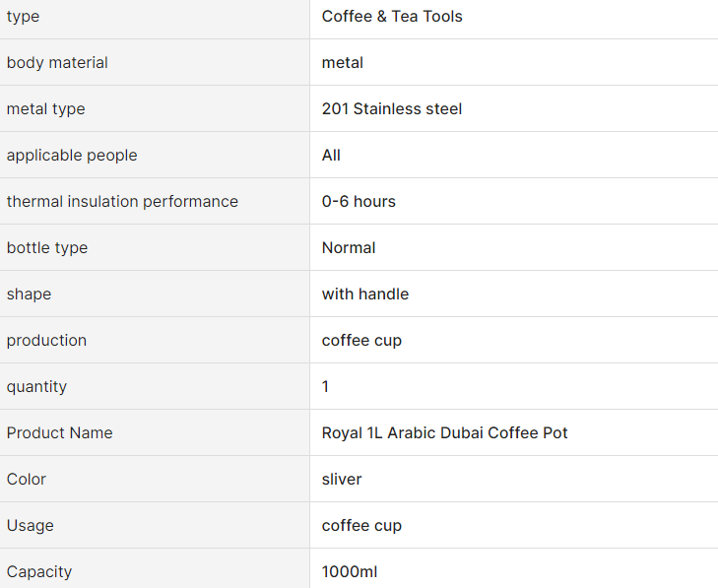This screenshot has width=718, height=588.
Task: Select the "thermal insulation performance" label
Action: click(x=122, y=202)
